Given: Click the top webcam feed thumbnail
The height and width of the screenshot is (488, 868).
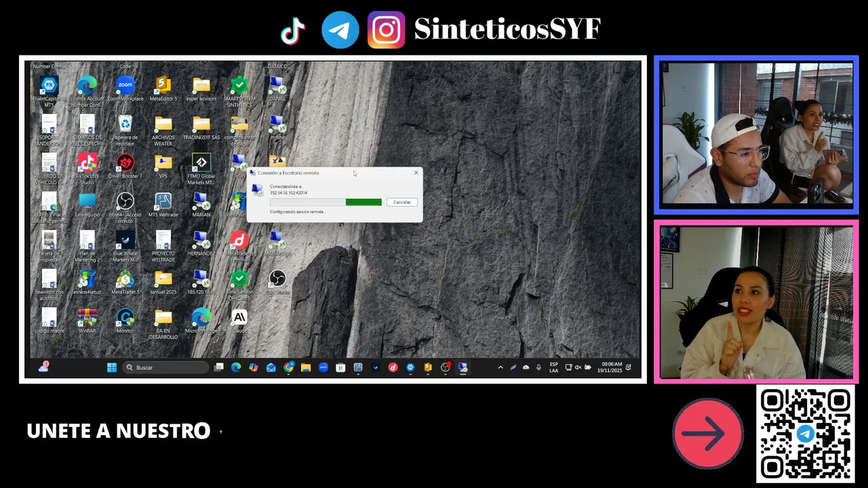Looking at the screenshot, I should coord(757,134).
